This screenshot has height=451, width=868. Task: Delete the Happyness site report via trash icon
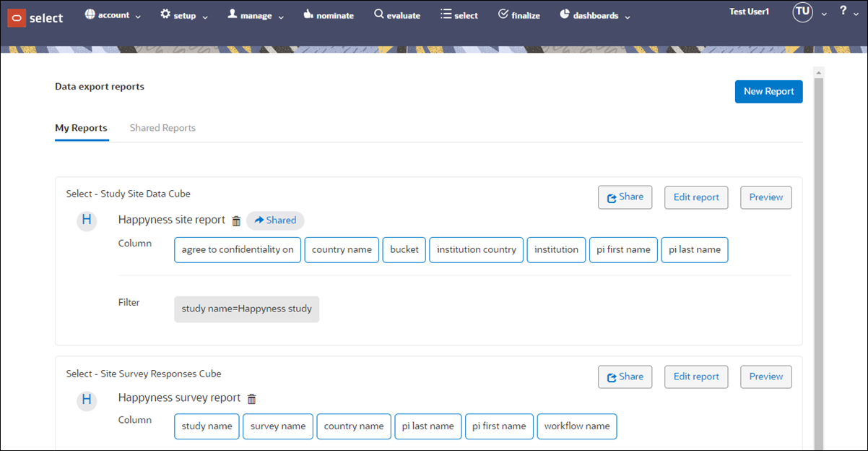pos(236,220)
